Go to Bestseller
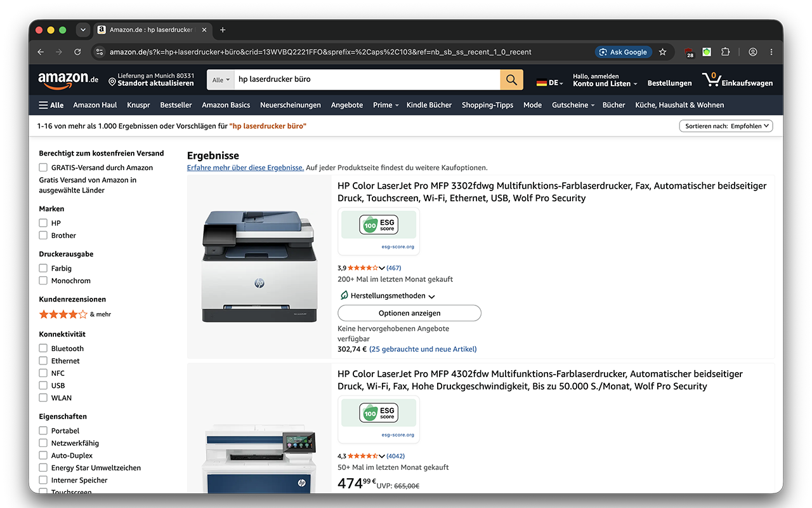Image resolution: width=812 pixels, height=508 pixels. (x=176, y=105)
